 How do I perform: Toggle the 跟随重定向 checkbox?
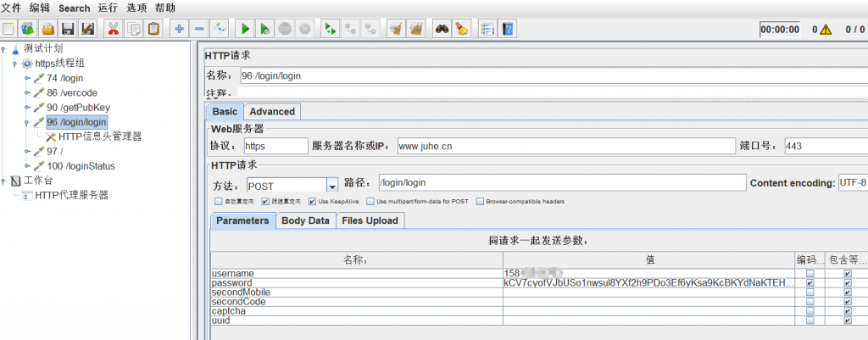[265, 202]
